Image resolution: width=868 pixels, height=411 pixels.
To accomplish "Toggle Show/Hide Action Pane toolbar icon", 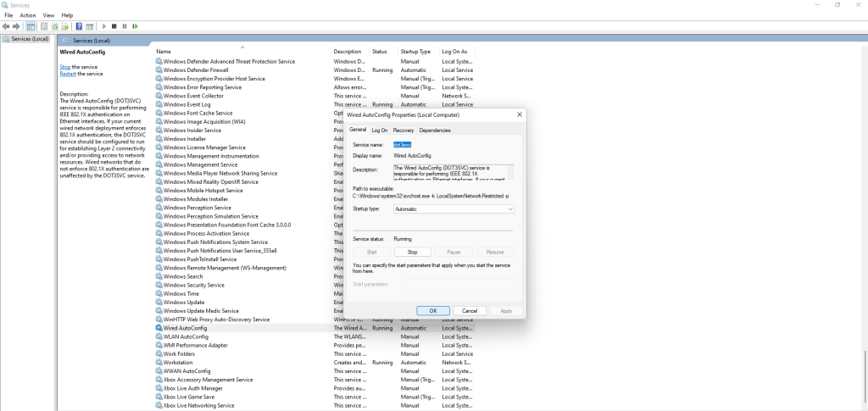I will tap(89, 26).
